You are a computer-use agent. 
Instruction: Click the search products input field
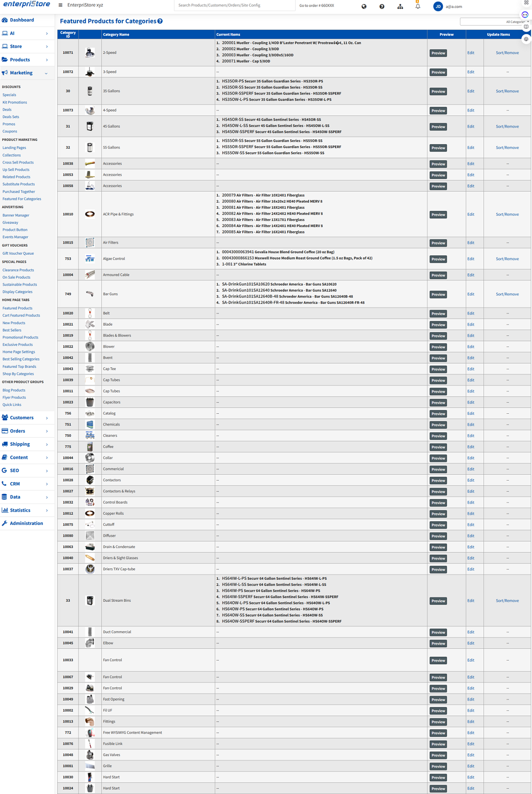(x=234, y=5)
